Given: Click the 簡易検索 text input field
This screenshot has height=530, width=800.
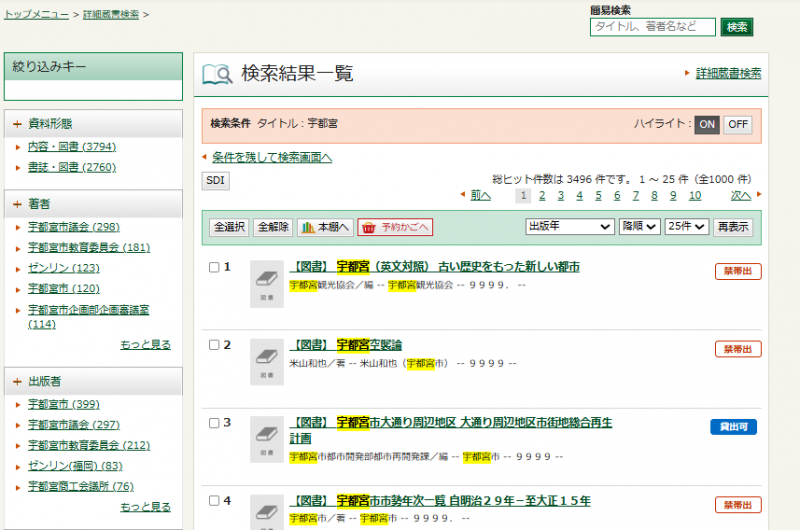Looking at the screenshot, I should point(652,27).
